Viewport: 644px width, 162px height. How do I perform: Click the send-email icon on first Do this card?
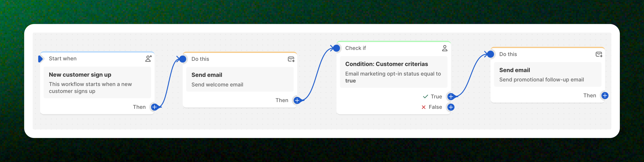(x=291, y=59)
